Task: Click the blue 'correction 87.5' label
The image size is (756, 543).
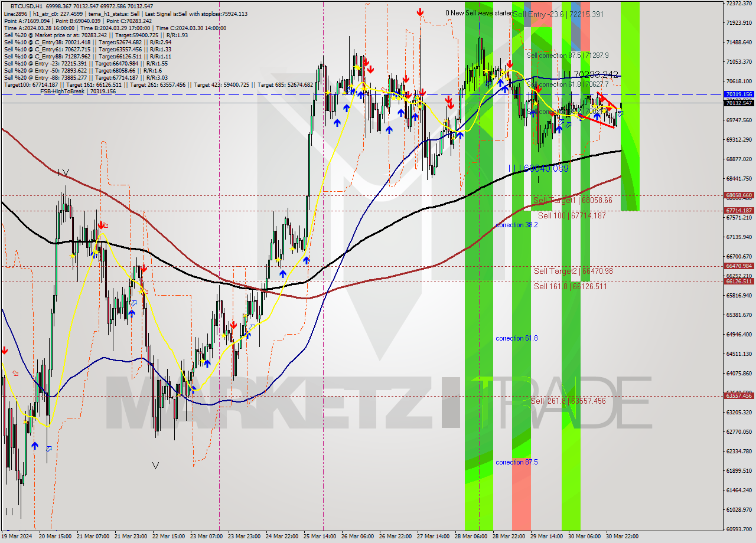Action: (x=517, y=462)
